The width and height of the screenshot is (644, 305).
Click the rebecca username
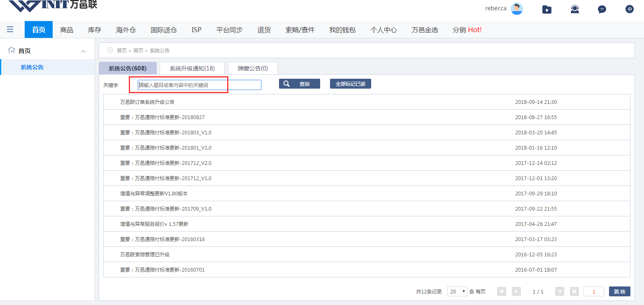(x=496, y=8)
